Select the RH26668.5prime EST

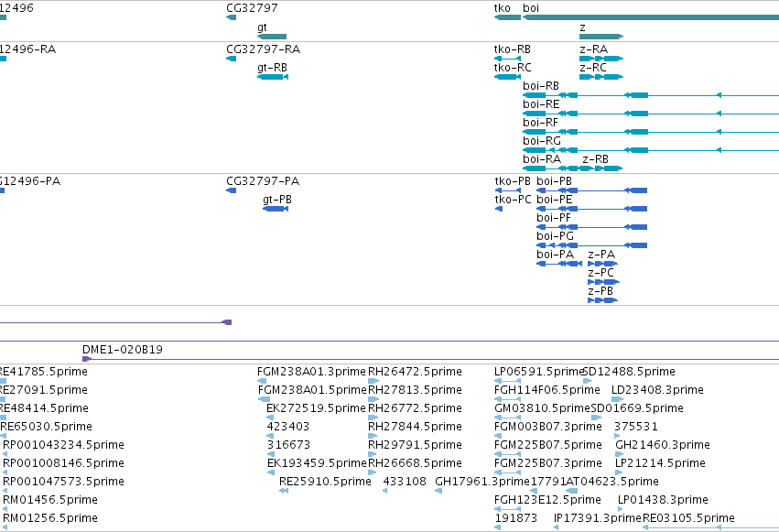[373, 472]
